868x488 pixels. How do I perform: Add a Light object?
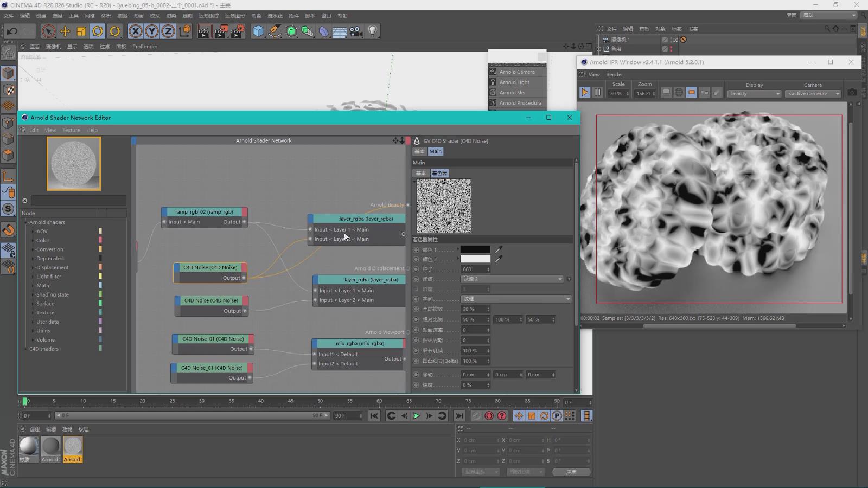coord(373,31)
